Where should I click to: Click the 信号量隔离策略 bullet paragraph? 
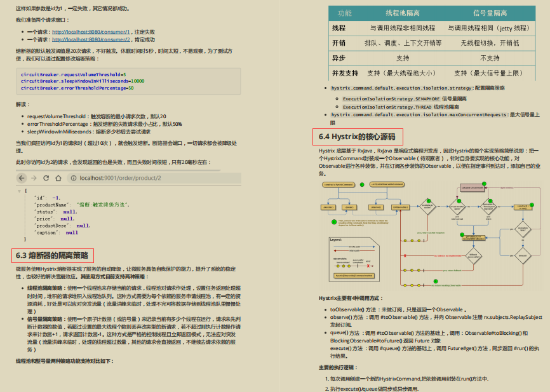(134, 334)
